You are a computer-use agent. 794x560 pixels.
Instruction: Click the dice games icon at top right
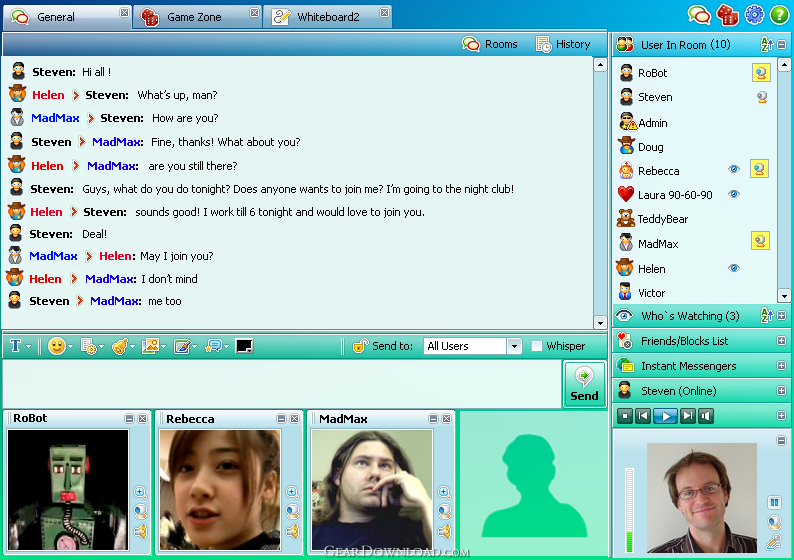(x=727, y=15)
